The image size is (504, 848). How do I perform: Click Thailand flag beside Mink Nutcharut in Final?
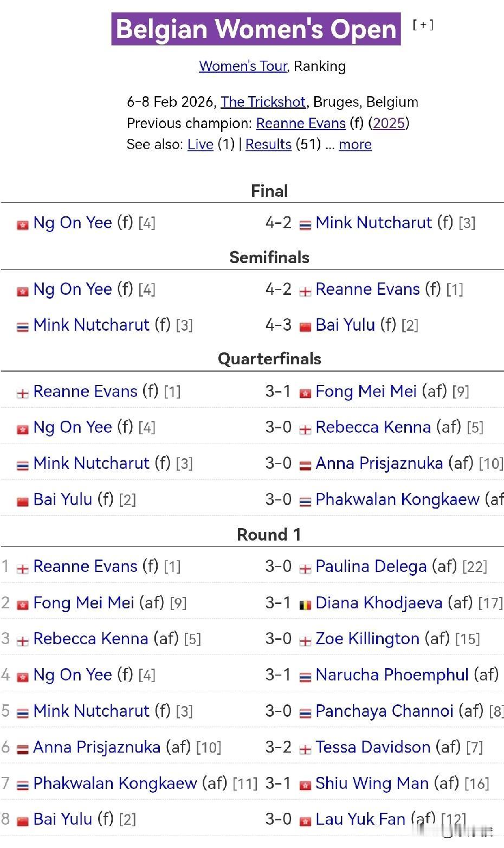pyautogui.click(x=305, y=224)
